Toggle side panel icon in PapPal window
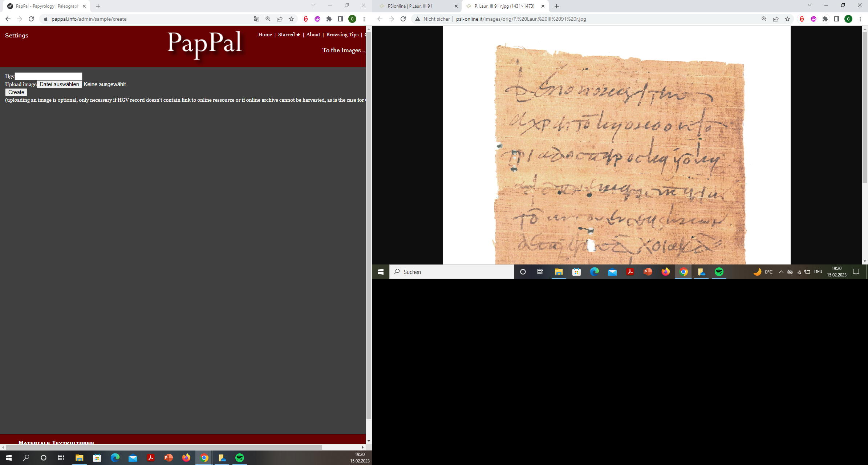This screenshot has width=868, height=465. point(341,19)
